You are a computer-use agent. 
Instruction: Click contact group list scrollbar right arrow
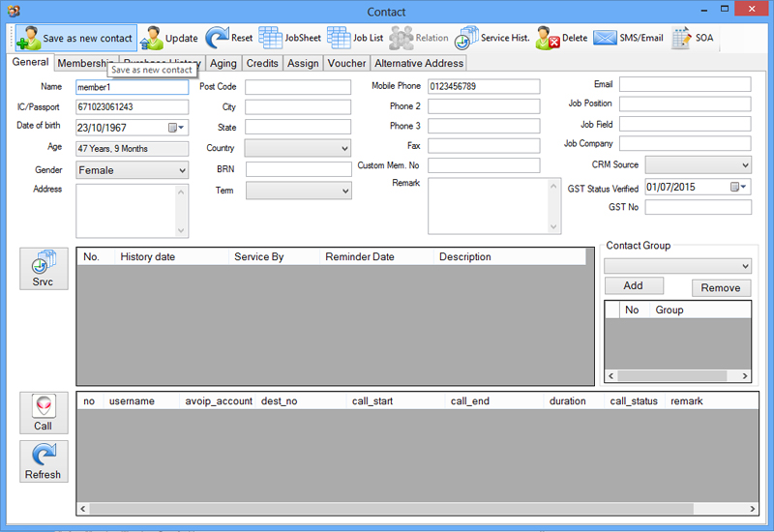(745, 376)
